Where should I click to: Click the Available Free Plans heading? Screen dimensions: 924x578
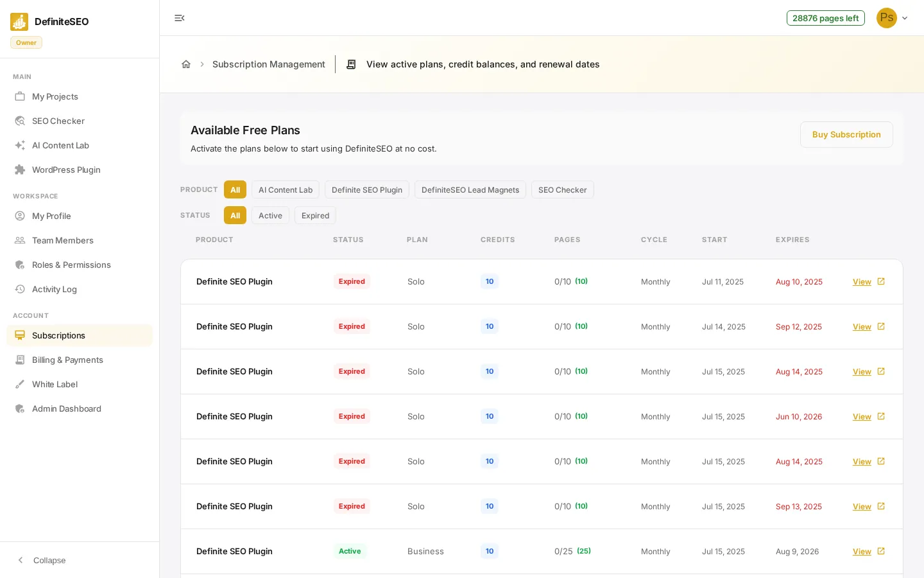pos(245,130)
